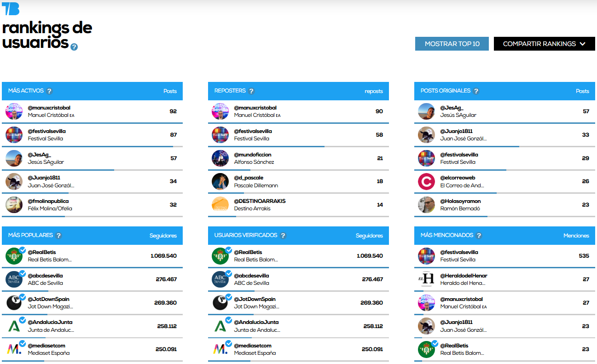Click @HeraldodelHenar link in Más Mencionados

464,276
